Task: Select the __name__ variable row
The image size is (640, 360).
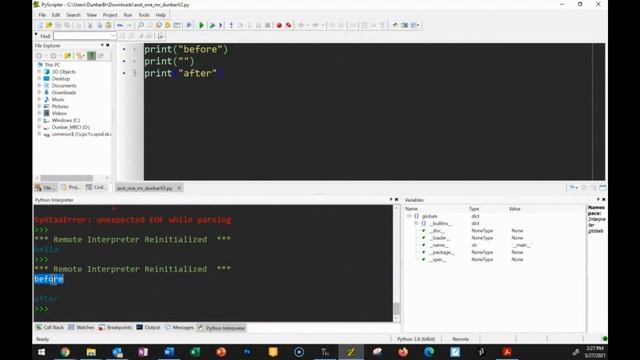Action: 494,245
